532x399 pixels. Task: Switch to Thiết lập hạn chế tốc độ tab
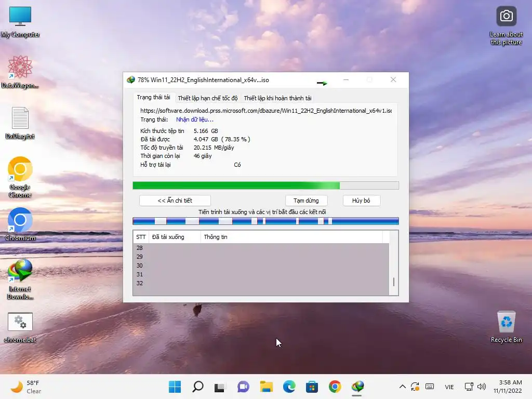pos(208,98)
